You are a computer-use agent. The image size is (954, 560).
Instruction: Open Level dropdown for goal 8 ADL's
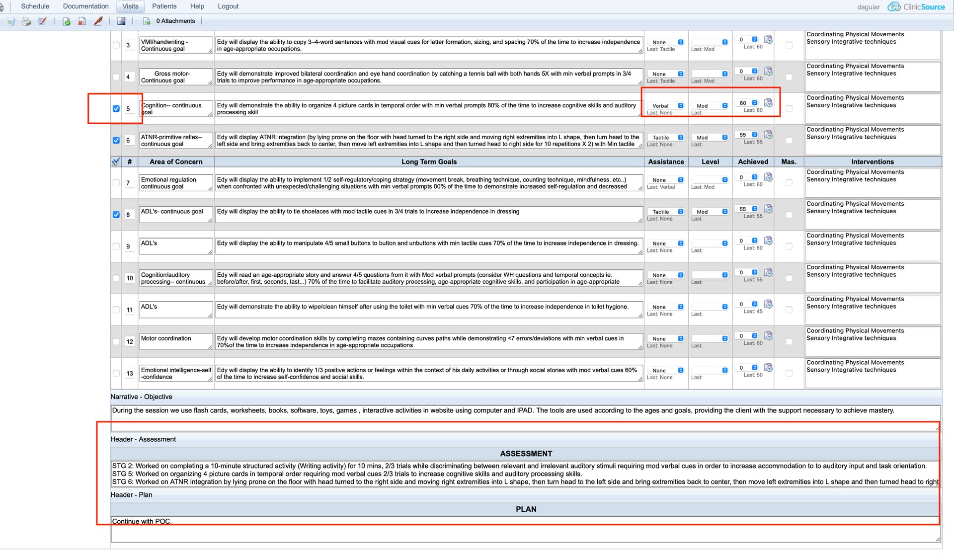[x=710, y=212]
